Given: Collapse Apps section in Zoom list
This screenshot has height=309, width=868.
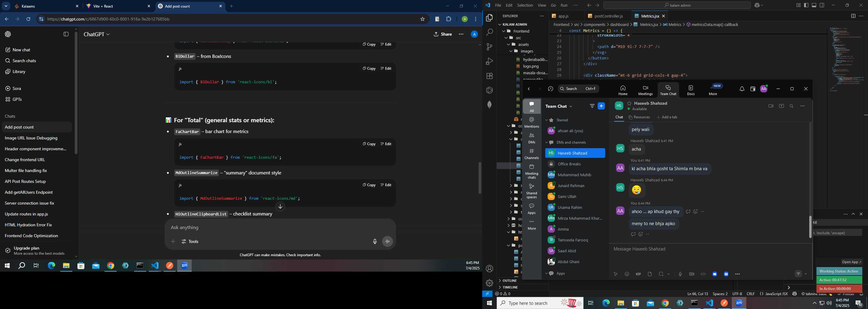Looking at the screenshot, I should 546,273.
